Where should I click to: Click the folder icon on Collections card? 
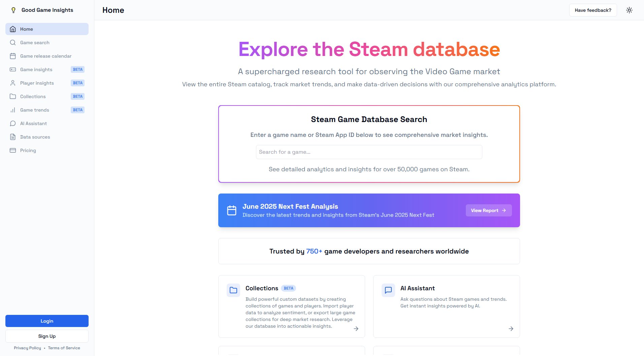[x=233, y=290]
